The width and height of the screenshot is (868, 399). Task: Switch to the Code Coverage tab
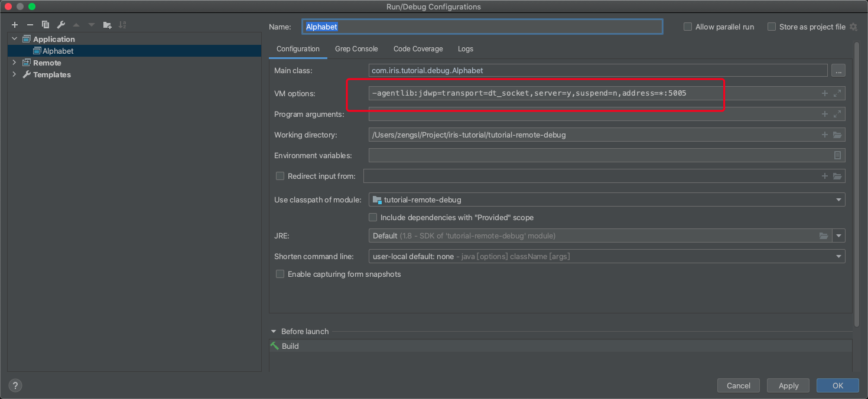(418, 49)
